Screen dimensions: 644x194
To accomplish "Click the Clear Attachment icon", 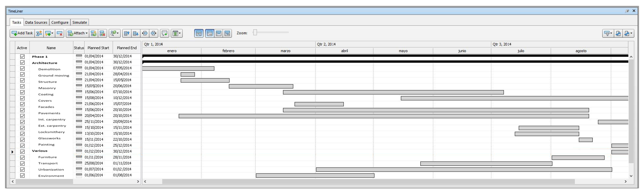I will pyautogui.click(x=102, y=33).
